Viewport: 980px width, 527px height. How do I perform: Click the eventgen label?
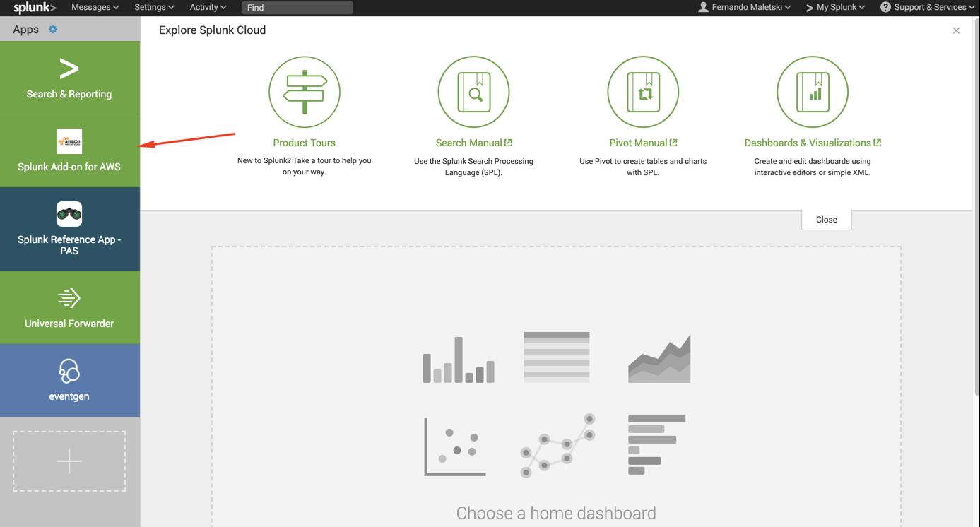[69, 396]
